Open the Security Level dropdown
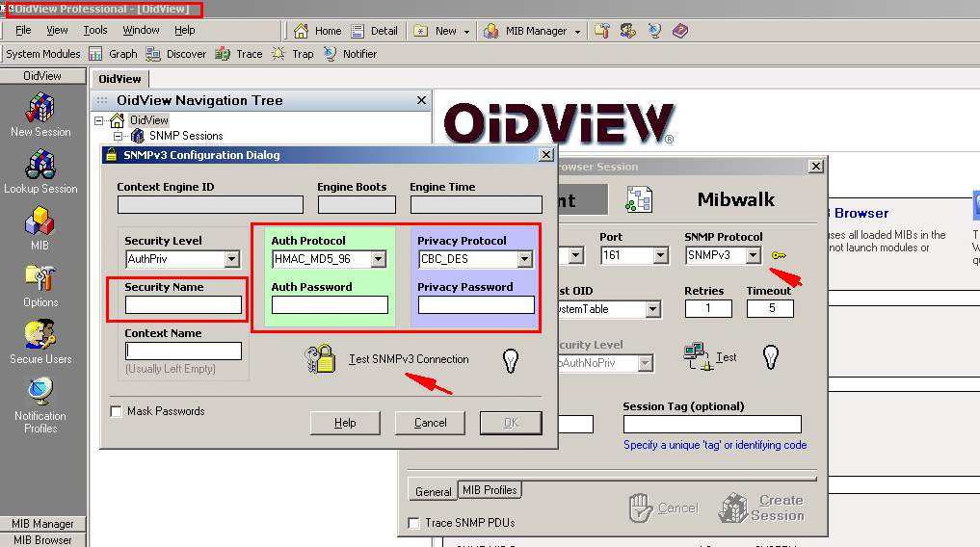The image size is (980, 547). [231, 259]
